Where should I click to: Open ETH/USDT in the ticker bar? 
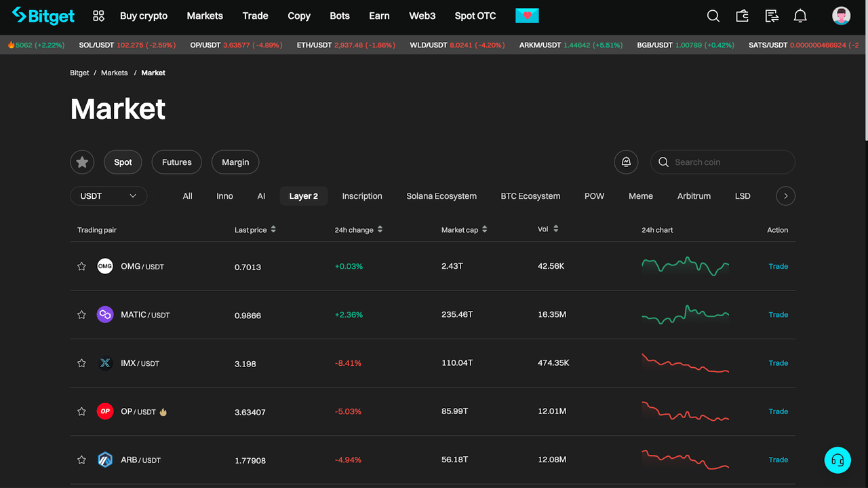(x=346, y=45)
